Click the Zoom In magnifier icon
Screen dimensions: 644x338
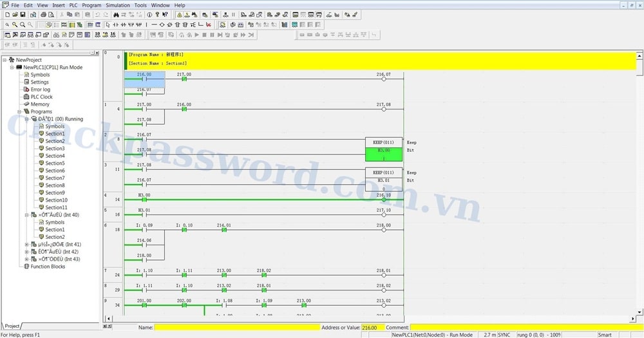[14, 25]
